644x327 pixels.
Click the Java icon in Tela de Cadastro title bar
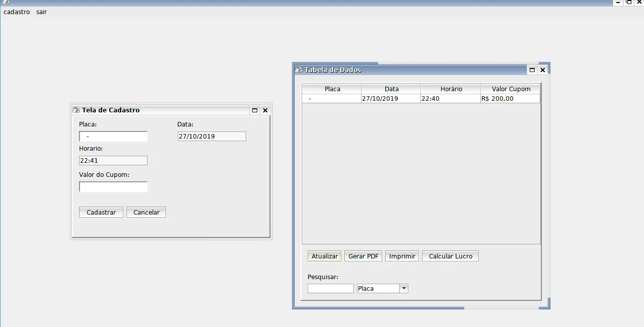76,110
